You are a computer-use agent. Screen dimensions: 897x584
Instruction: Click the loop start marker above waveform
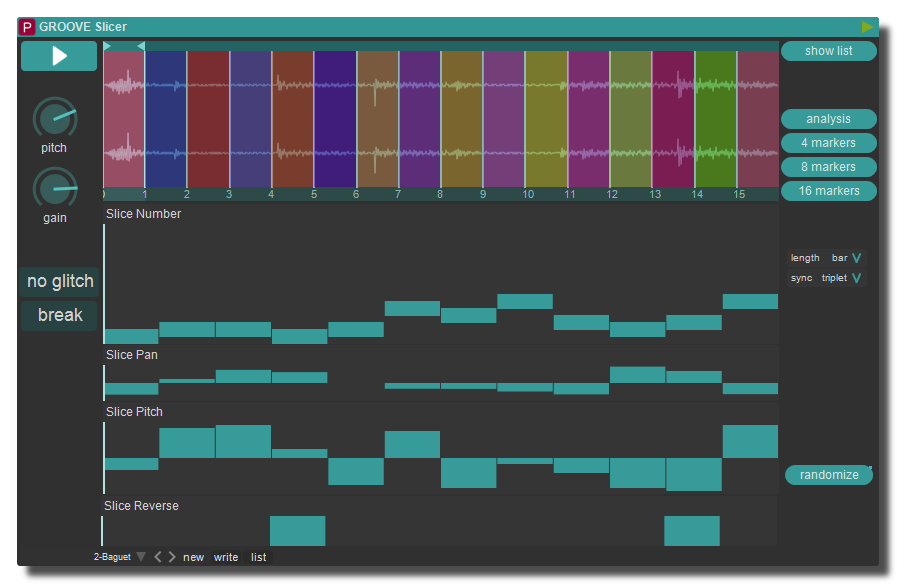tap(107, 46)
